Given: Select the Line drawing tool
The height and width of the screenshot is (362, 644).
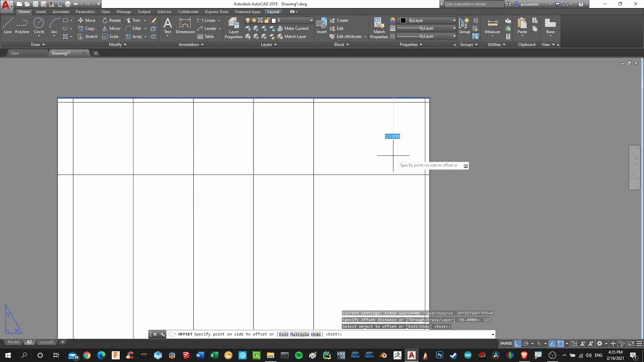Looking at the screenshot, I should [x=8, y=26].
